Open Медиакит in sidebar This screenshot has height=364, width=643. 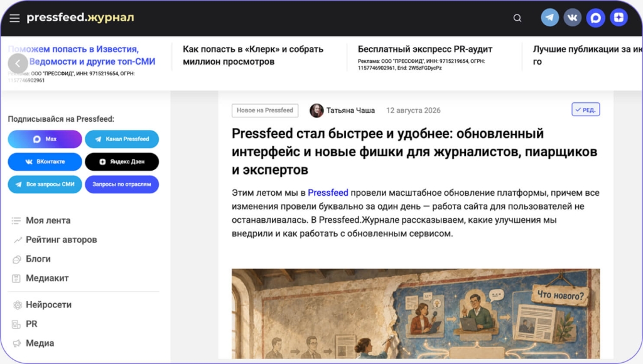[47, 278]
